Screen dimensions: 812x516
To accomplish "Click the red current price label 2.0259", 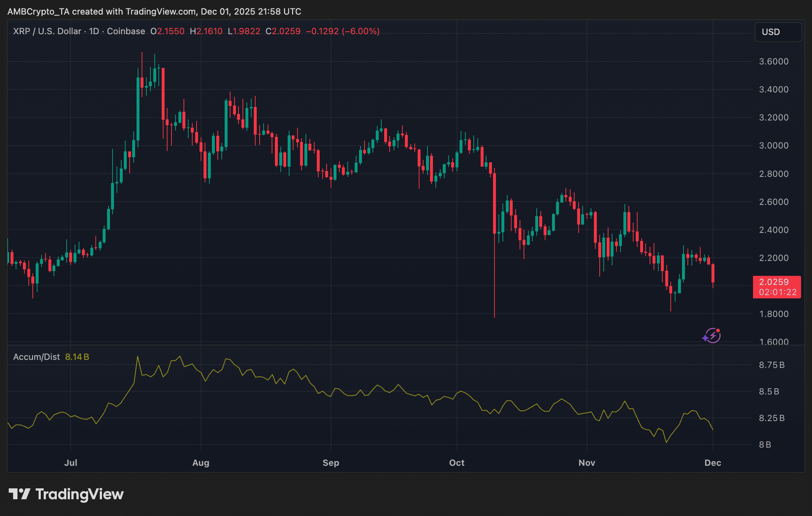I will 777,282.
